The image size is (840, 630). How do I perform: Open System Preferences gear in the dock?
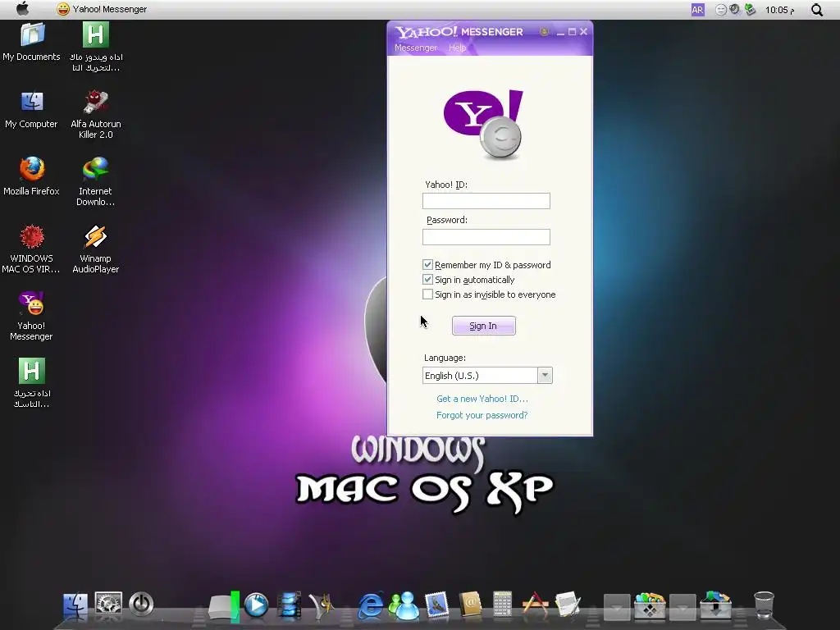point(108,605)
